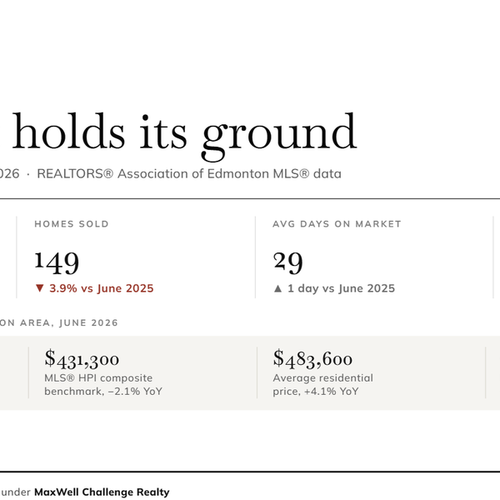
Task: Click the grey up triangle beside 1 day
Action: tap(278, 288)
